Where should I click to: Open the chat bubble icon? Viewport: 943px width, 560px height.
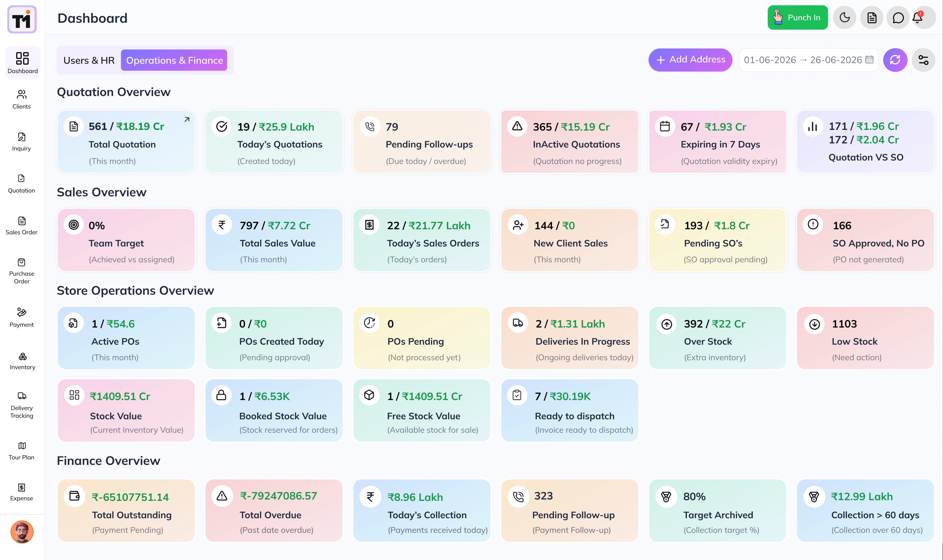point(898,17)
